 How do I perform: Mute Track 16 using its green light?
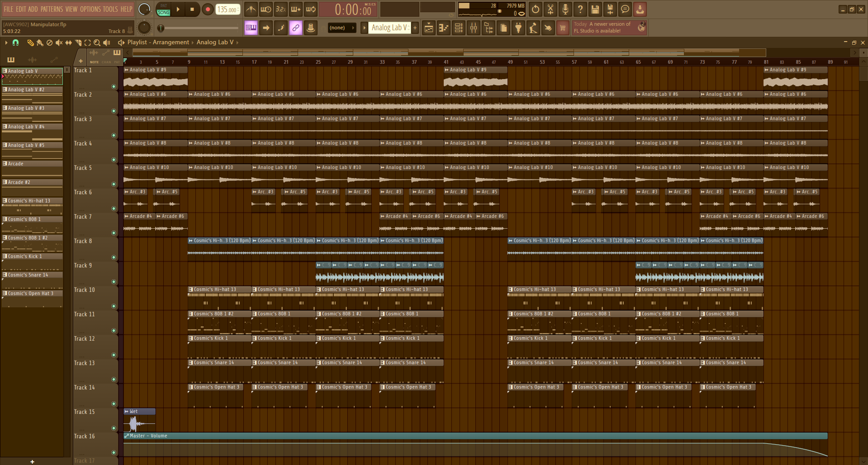tap(114, 452)
